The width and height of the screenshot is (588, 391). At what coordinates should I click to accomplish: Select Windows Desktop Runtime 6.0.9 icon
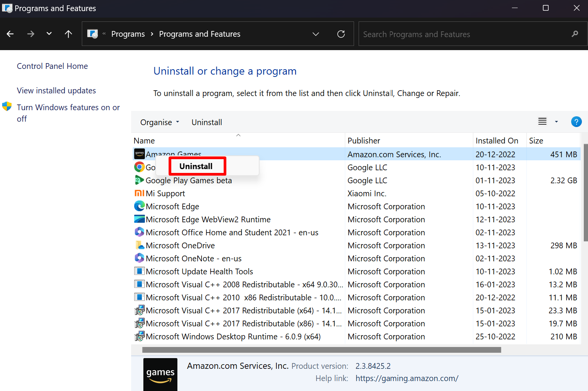tap(140, 336)
